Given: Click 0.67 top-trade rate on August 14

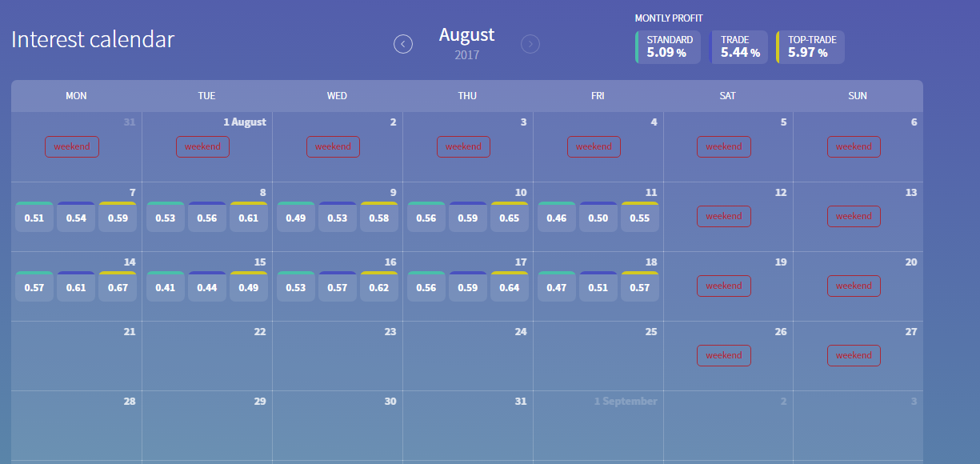Looking at the screenshot, I should click(x=118, y=287).
